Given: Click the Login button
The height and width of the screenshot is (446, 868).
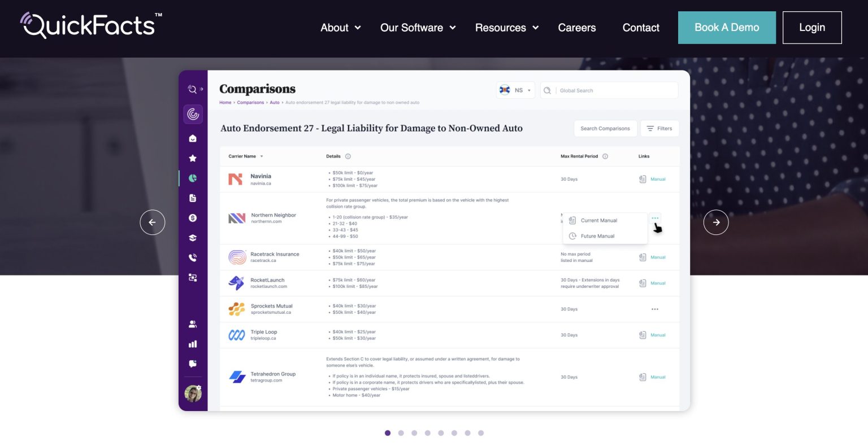Looking at the screenshot, I should pos(812,27).
